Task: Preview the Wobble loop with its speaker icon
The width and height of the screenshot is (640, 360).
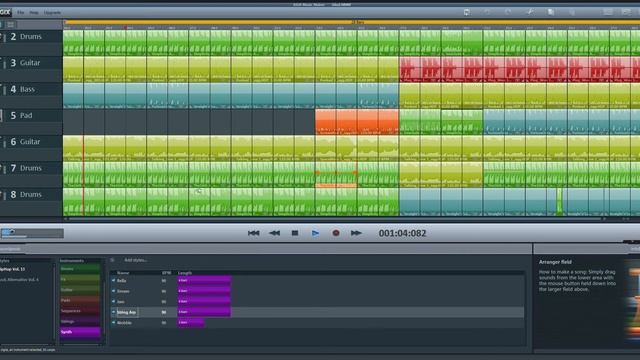Action: tap(113, 322)
